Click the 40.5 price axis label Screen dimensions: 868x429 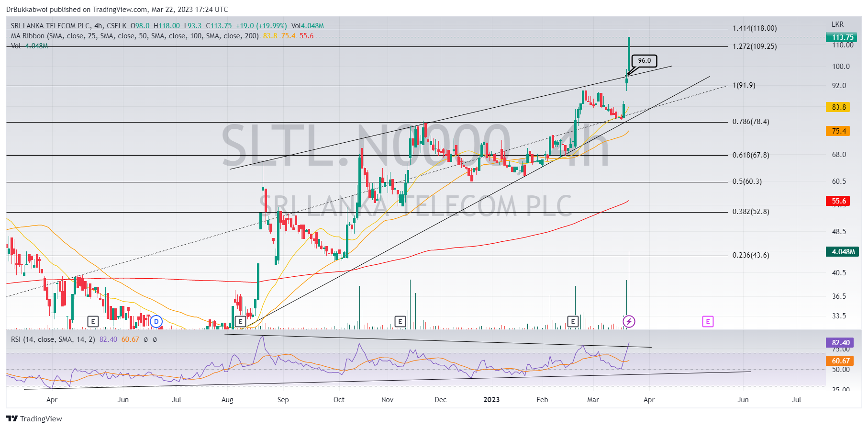click(839, 273)
